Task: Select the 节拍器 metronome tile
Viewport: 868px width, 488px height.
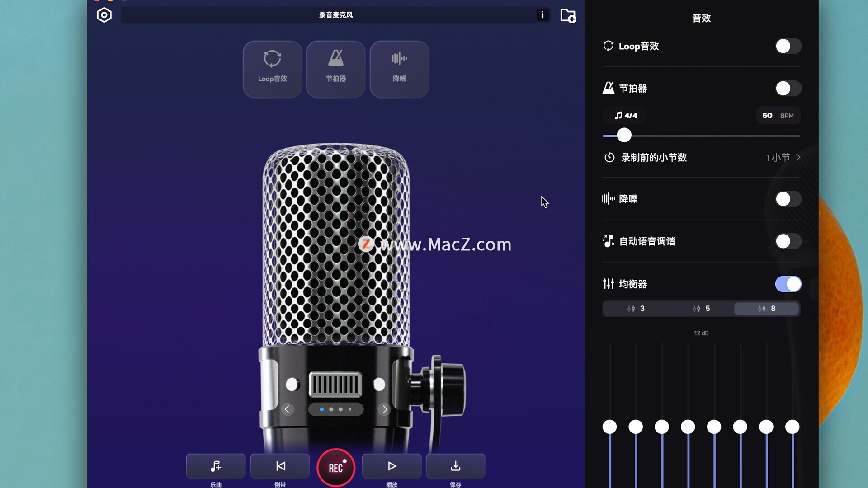Action: [336, 69]
